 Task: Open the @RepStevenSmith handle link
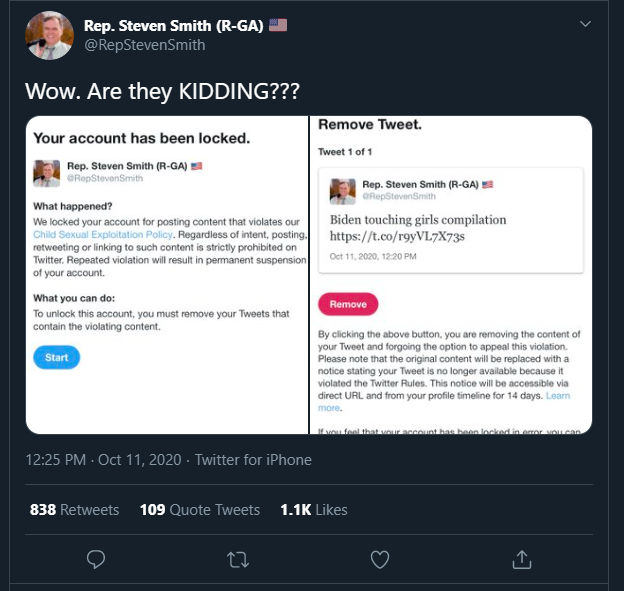coord(145,45)
